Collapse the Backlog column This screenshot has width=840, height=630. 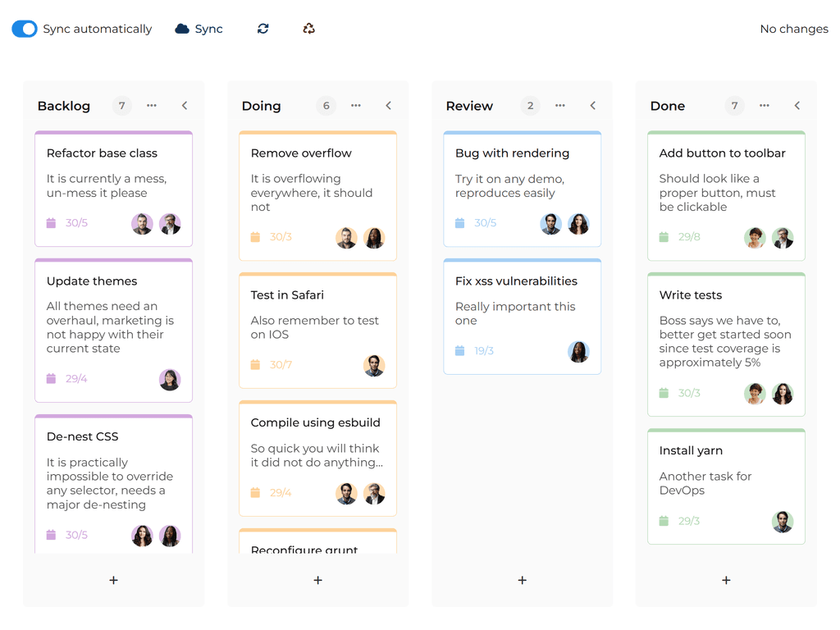tap(185, 106)
